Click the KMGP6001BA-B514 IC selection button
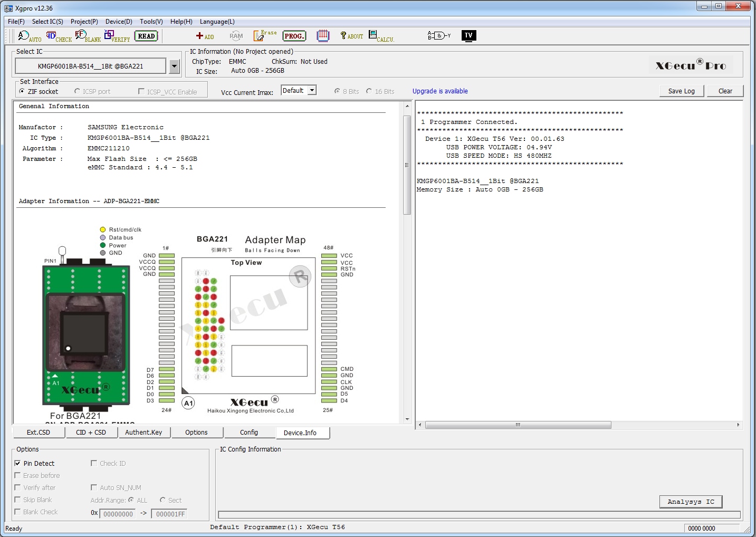756x537 pixels. 91,66
